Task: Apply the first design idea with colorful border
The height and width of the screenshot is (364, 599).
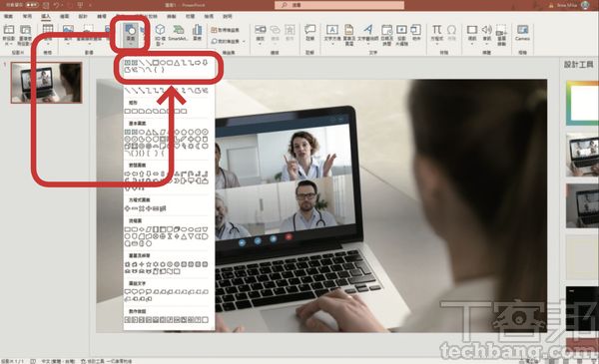Action: [x=582, y=103]
